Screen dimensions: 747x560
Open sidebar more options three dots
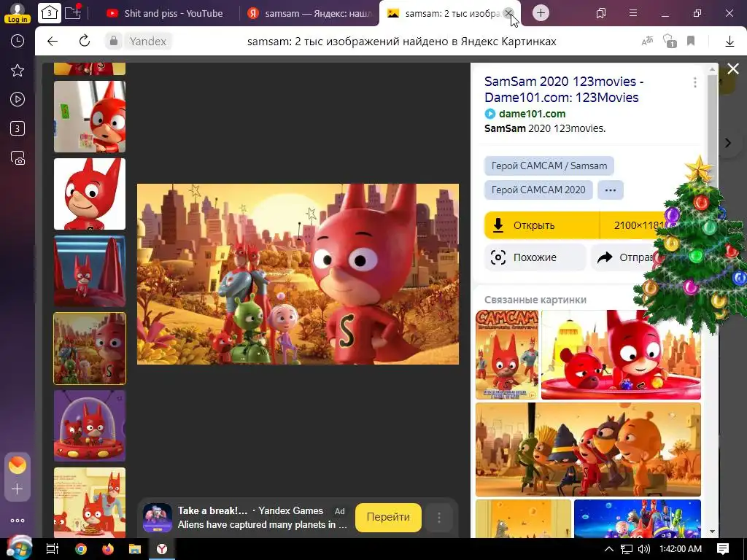pyautogui.click(x=18, y=521)
